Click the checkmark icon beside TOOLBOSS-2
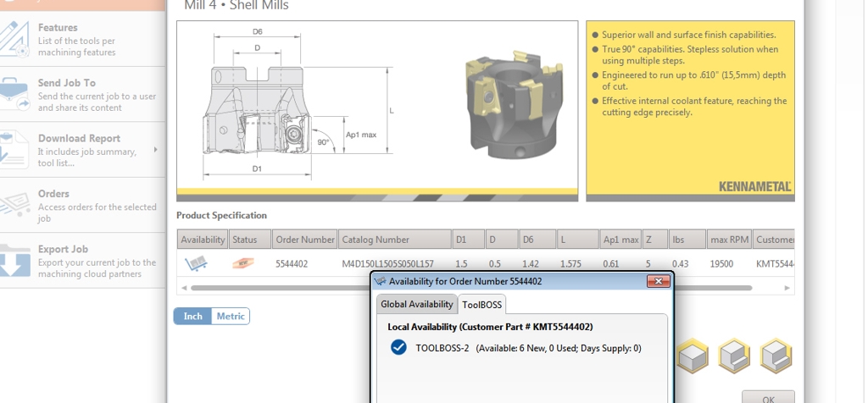The height and width of the screenshot is (403, 868). click(398, 348)
